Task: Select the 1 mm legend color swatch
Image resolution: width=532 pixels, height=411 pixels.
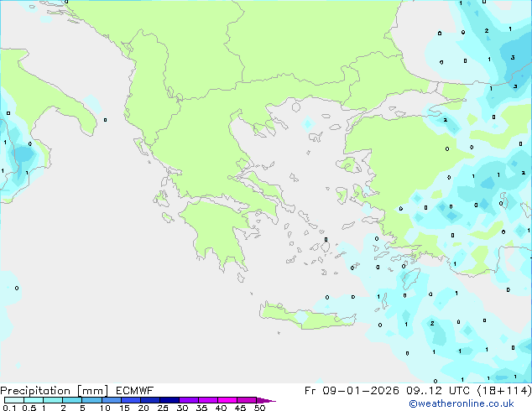Action: pyautogui.click(x=53, y=400)
